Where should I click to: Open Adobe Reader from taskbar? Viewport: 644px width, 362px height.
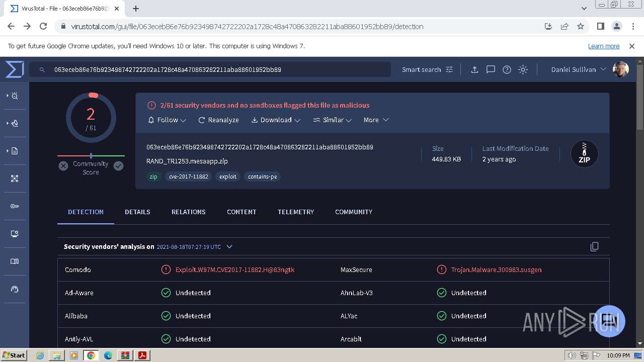coord(142,355)
